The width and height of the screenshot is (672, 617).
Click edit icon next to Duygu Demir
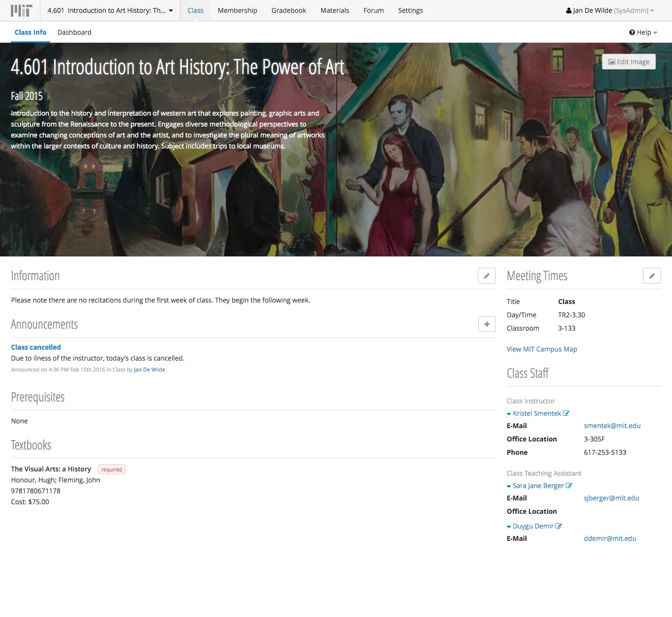pyautogui.click(x=559, y=526)
